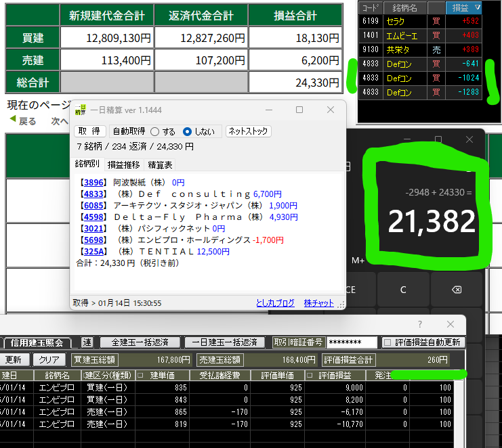Switch to the 損益推移 tab
Screen dimensions: 502x448
pos(123,164)
